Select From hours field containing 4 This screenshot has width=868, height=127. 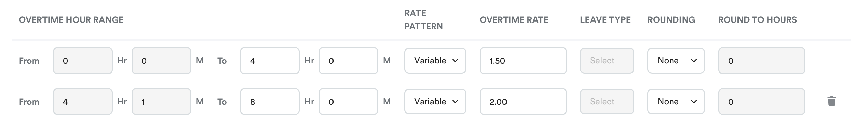click(x=82, y=101)
